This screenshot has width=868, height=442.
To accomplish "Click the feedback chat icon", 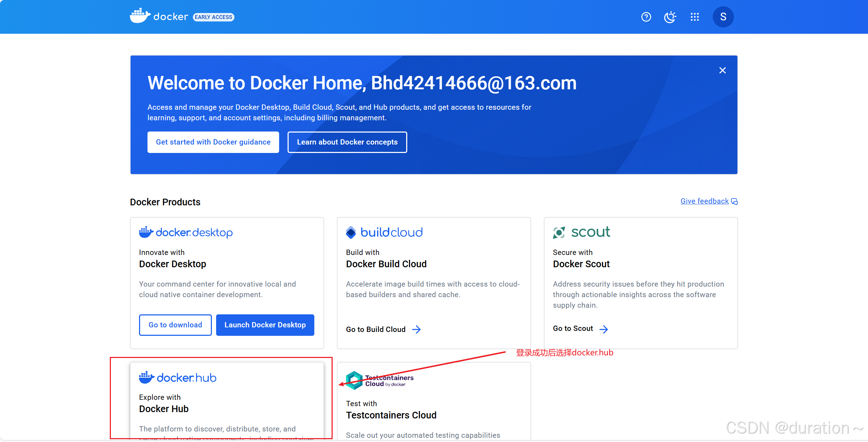I will (x=734, y=201).
